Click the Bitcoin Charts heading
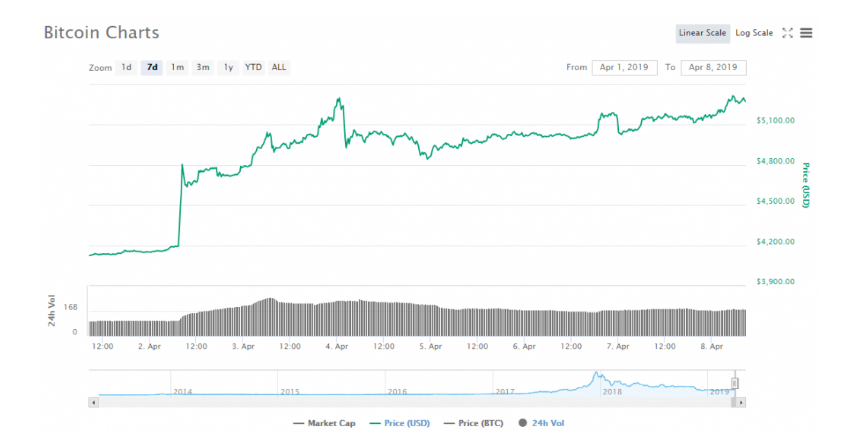The width and height of the screenshot is (868, 444). (x=101, y=33)
